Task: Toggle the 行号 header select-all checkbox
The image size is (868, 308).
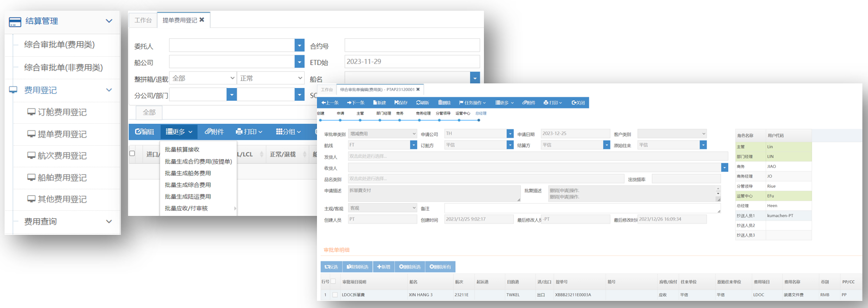Action: tap(333, 281)
